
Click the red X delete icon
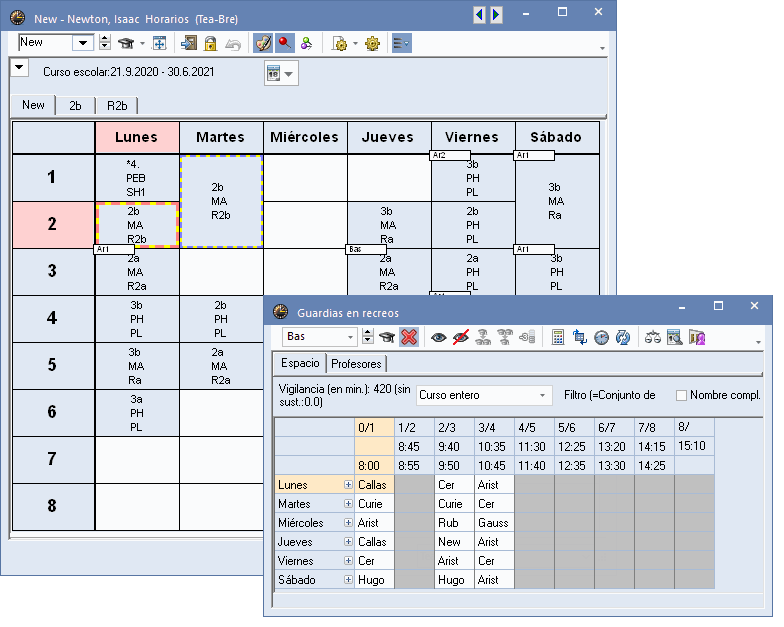point(409,337)
